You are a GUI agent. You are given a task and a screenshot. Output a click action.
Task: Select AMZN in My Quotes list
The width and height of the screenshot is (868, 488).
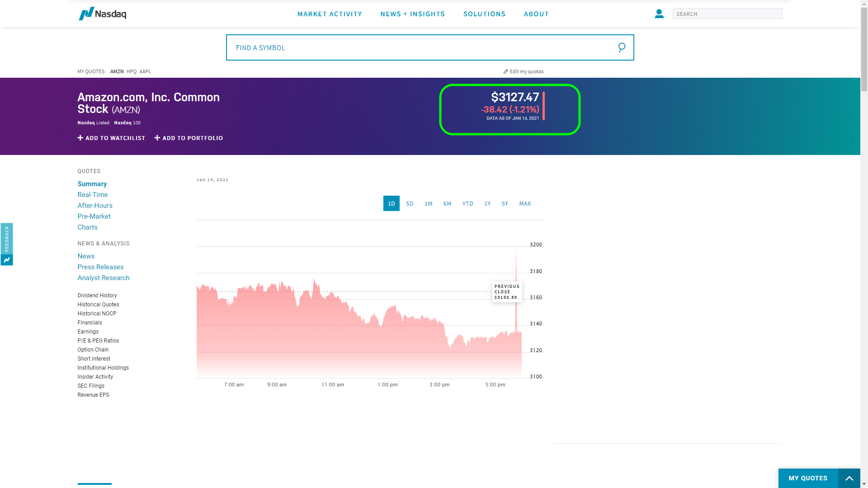[x=117, y=71]
